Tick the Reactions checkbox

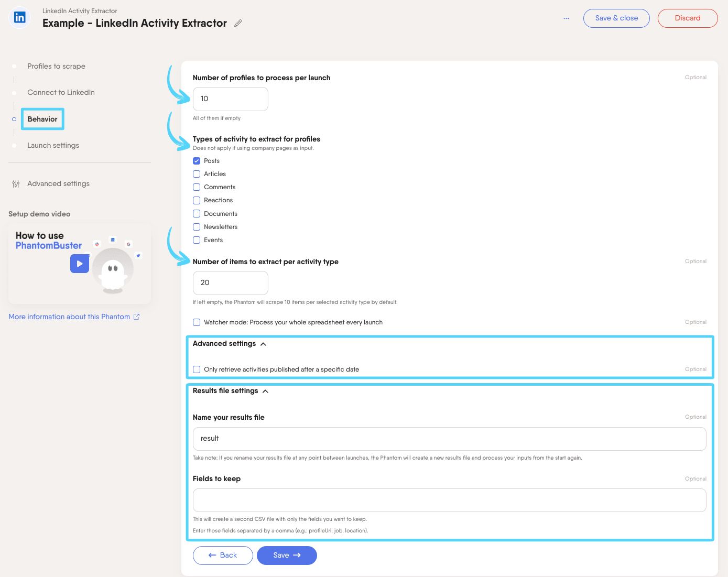click(x=197, y=200)
